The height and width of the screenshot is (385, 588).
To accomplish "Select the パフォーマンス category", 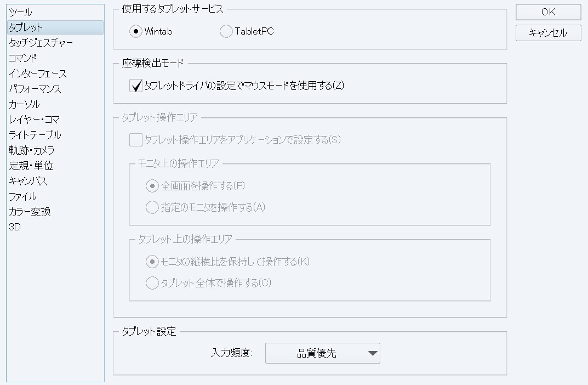I will [35, 89].
